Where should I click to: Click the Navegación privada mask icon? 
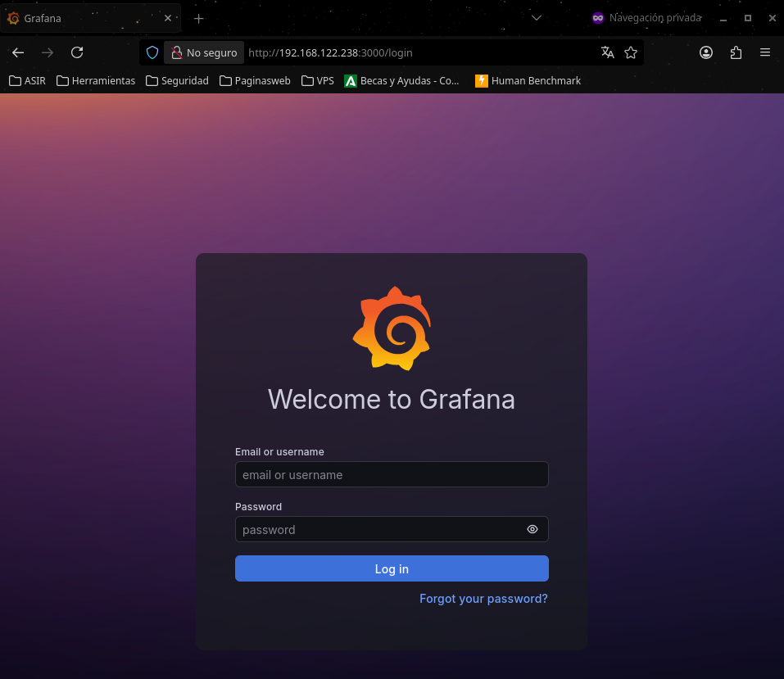click(x=597, y=18)
